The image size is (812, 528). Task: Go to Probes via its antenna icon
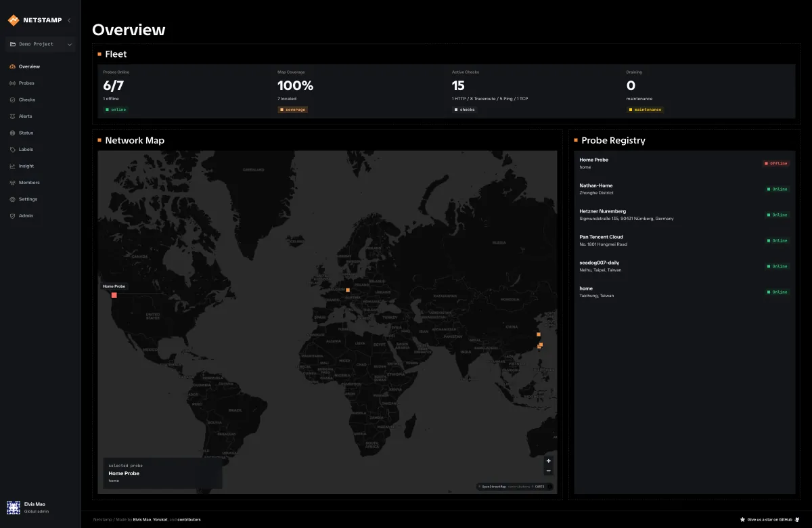tap(12, 83)
